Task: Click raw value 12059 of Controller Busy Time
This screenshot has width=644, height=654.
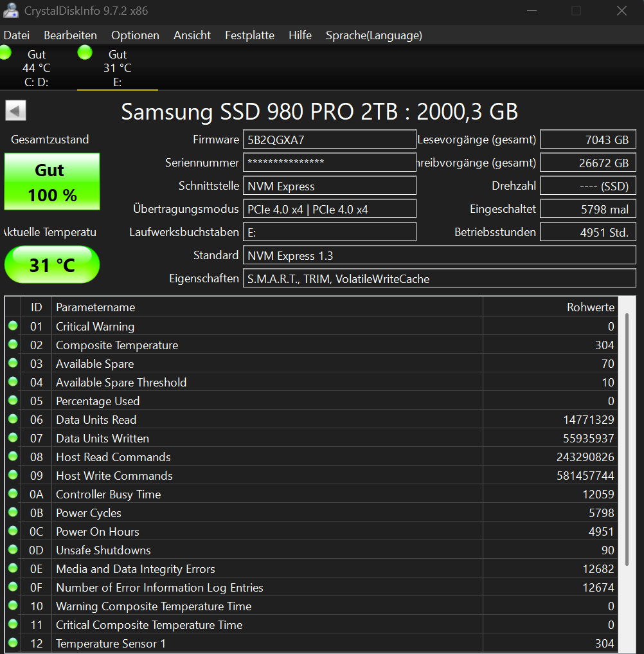Action: coord(598,495)
